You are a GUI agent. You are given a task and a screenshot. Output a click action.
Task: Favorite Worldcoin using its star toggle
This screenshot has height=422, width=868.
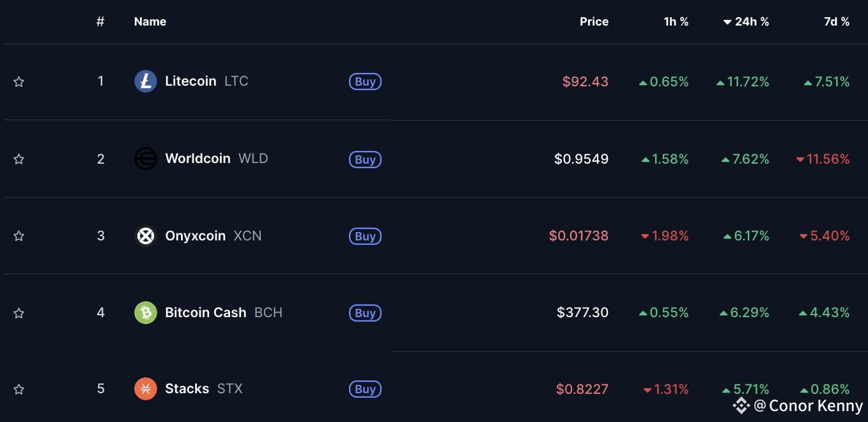point(19,159)
